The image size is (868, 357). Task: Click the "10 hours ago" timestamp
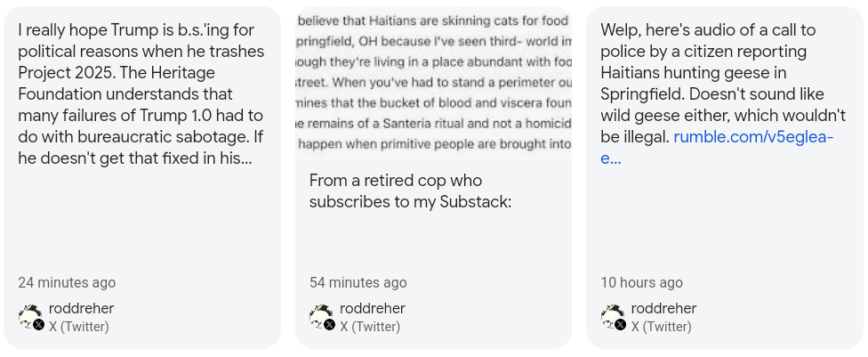click(x=641, y=282)
